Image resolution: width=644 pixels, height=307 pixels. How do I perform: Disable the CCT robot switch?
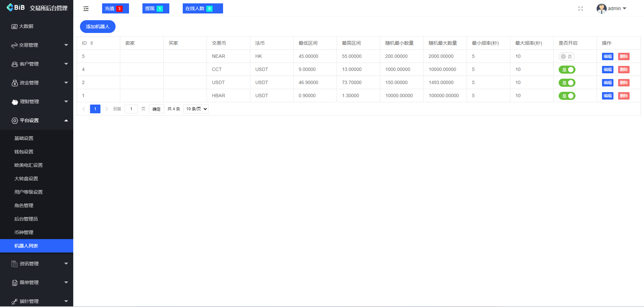tap(567, 70)
